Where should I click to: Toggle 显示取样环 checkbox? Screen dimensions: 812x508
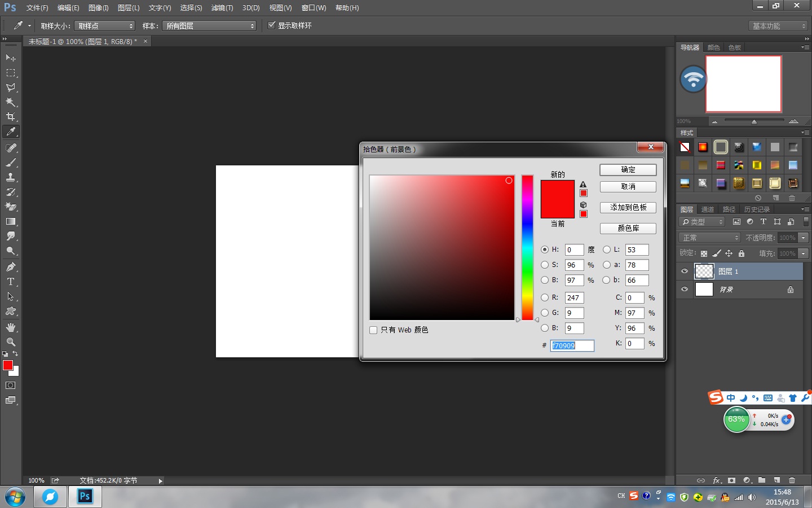[x=272, y=25]
